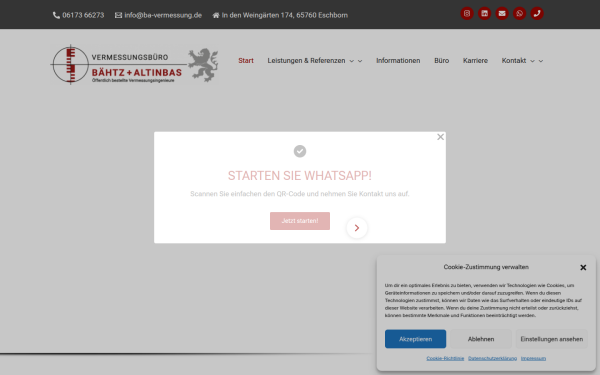Open Einstellungen ansehen cookie settings
600x375 pixels.
pos(552,339)
